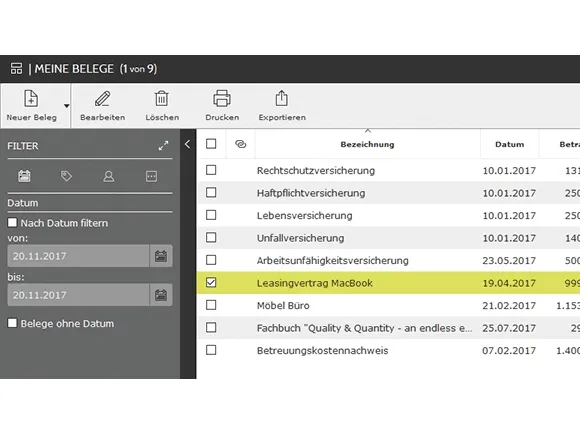Viewport: 580px width, 435px height.
Task: Enable Belege ohne Datum checkbox
Action: point(12,323)
